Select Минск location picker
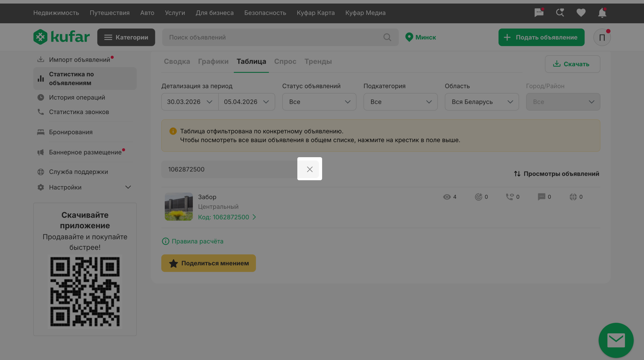 coord(421,37)
